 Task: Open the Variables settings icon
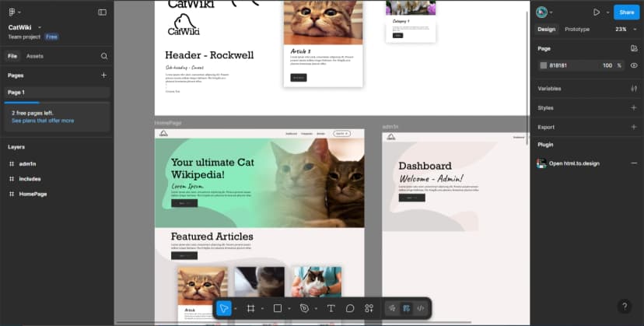(x=634, y=89)
